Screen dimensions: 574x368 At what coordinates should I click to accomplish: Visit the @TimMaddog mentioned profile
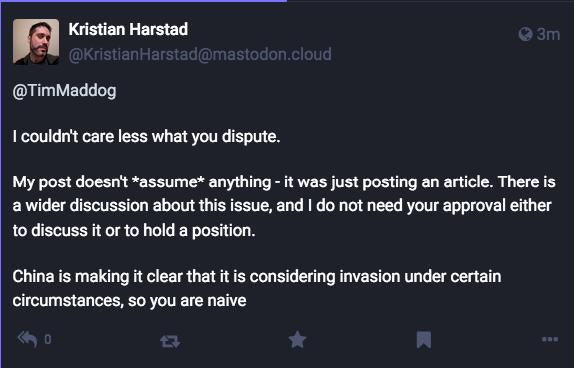pyautogui.click(x=64, y=90)
